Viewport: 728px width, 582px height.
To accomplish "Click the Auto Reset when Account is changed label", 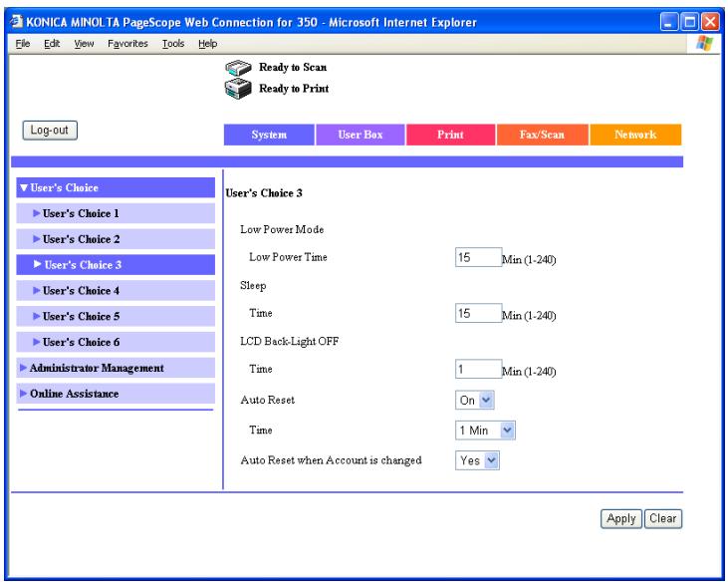I will coord(331,460).
